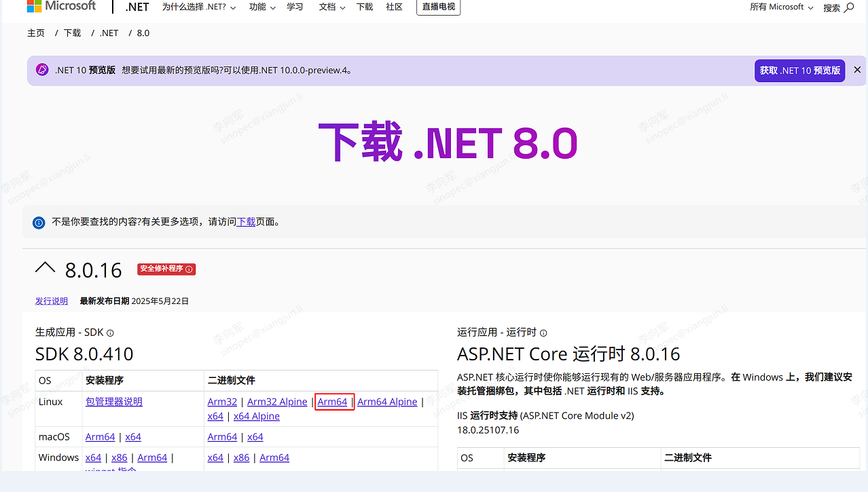Image resolution: width=868 pixels, height=492 pixels.
Task: Click the 获取 .NET 10 预览版 button
Action: pos(800,71)
